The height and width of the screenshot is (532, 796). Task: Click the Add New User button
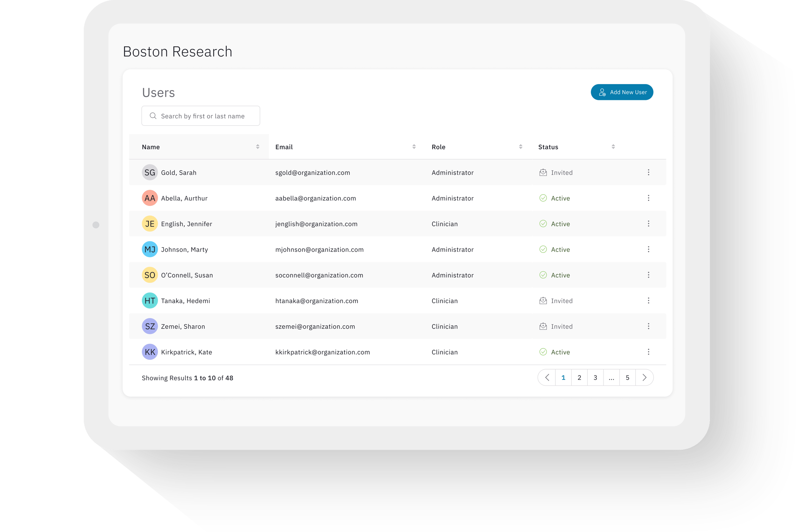(622, 92)
